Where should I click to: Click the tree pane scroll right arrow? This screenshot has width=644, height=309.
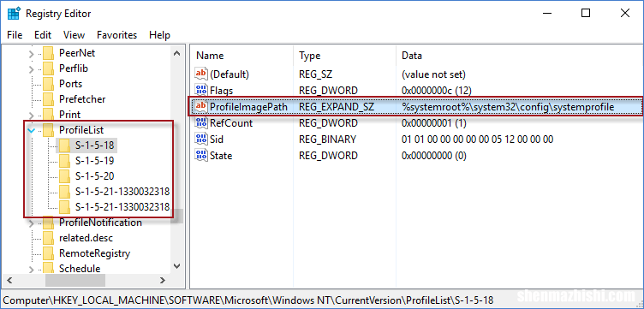click(163, 280)
